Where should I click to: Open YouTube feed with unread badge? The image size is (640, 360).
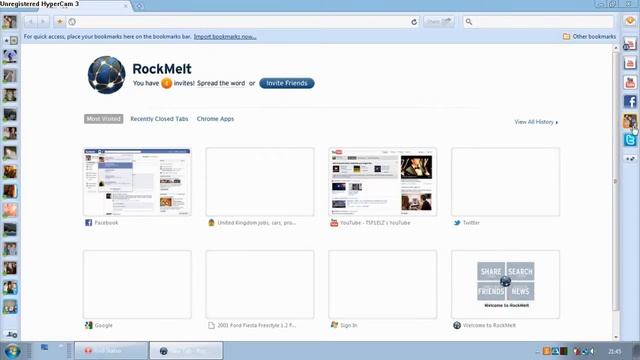point(630,44)
